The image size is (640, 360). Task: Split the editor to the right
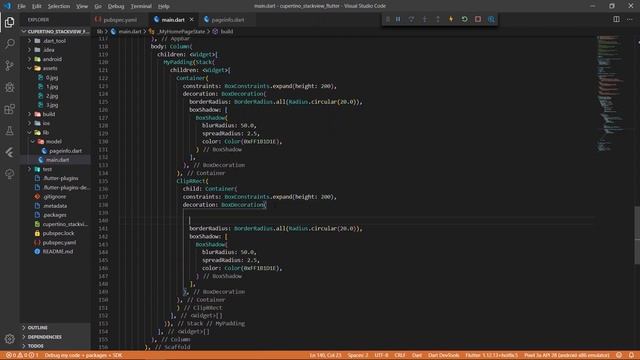616,19
